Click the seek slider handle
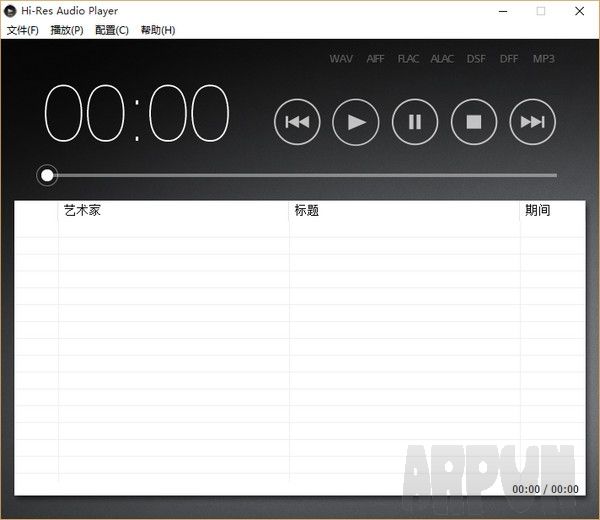600x520 pixels. coord(47,175)
